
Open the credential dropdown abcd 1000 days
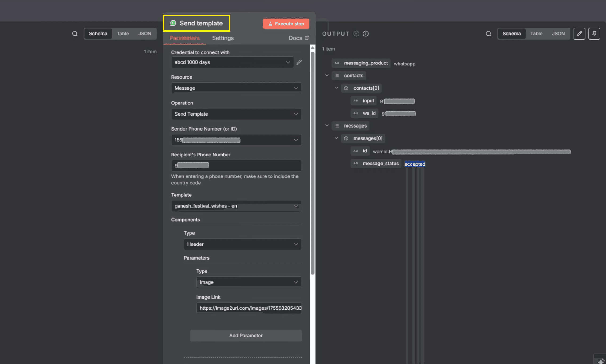pyautogui.click(x=232, y=62)
